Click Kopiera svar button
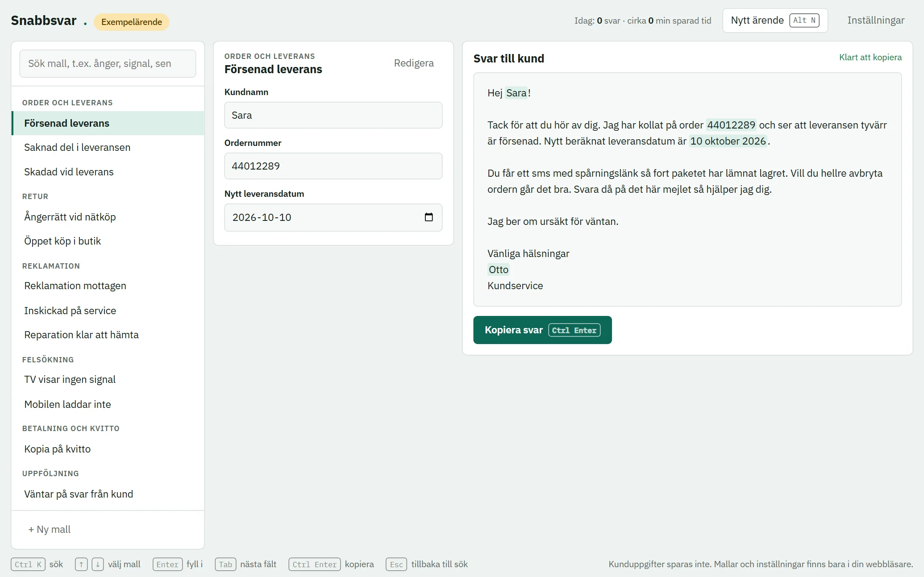 [x=542, y=330]
